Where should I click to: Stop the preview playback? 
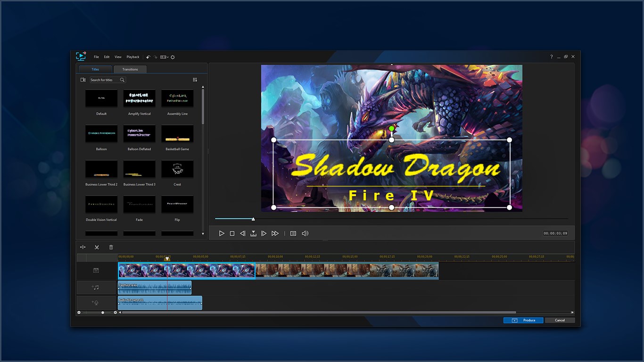click(232, 233)
